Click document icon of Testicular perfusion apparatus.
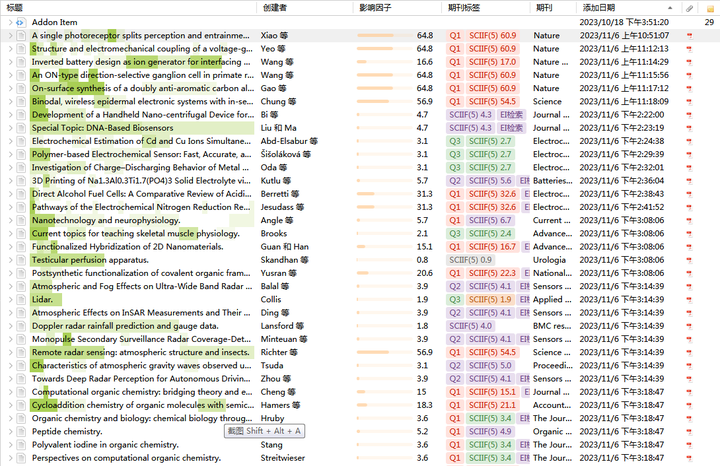The image size is (720, 466). point(21,260)
